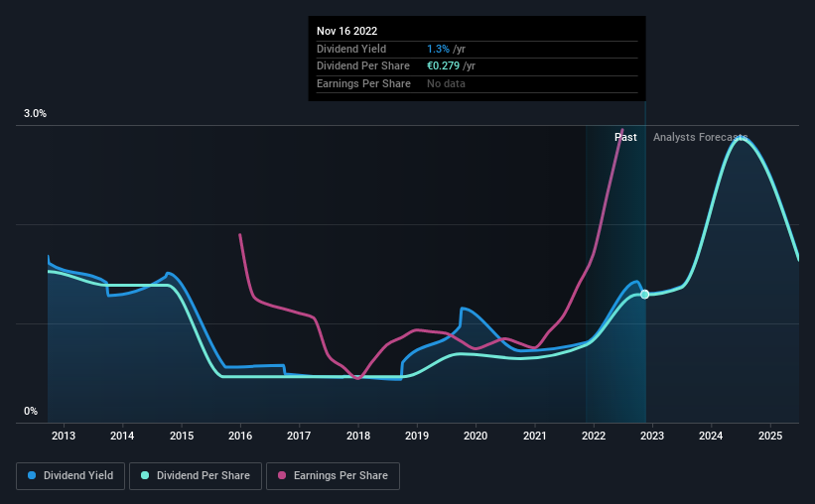Click the 2022 year axis label
The height and width of the screenshot is (504, 815).
pyautogui.click(x=594, y=436)
